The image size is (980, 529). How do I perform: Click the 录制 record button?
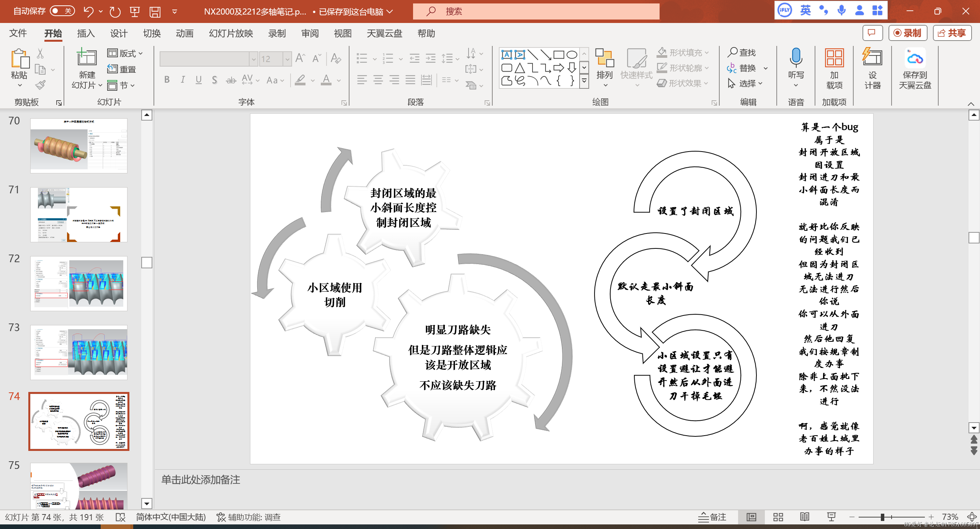907,33
